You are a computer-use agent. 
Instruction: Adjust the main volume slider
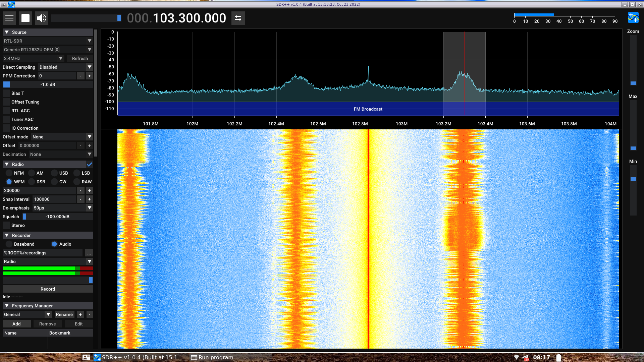(x=86, y=18)
